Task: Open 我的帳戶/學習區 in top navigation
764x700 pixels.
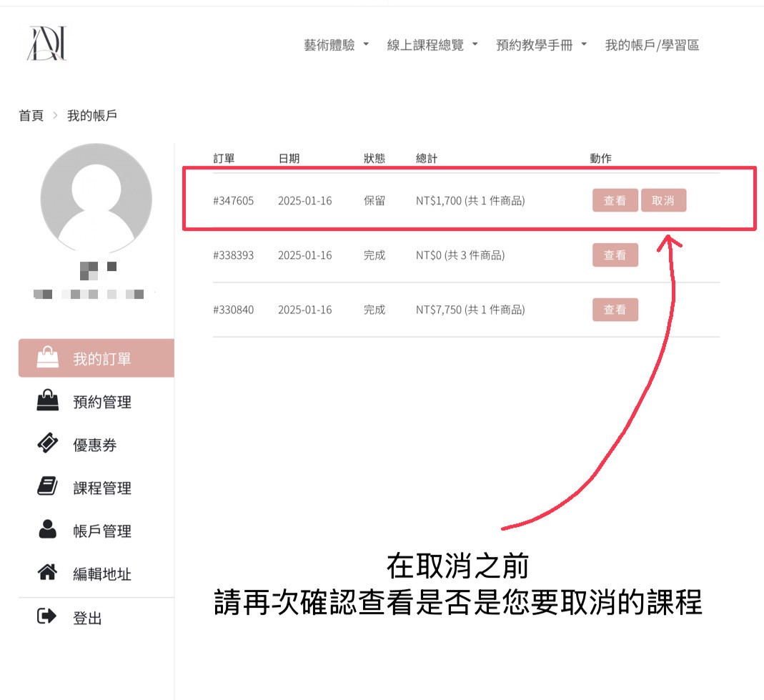Action: click(x=652, y=46)
